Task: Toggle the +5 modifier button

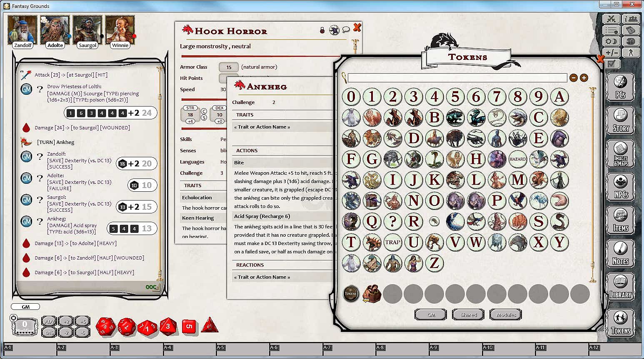Action: point(82,322)
